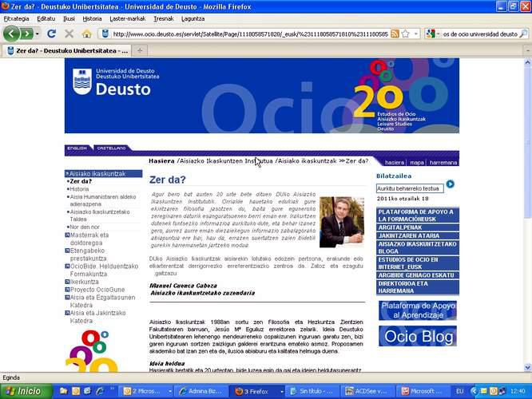Select 'Zer da?' in the sidebar
The image size is (532, 399).
[x=81, y=181]
